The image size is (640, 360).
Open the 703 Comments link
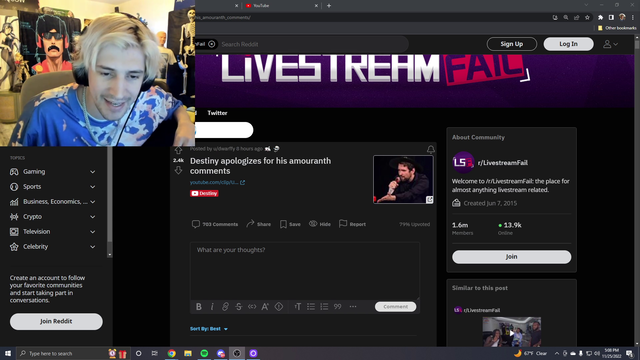(x=215, y=224)
